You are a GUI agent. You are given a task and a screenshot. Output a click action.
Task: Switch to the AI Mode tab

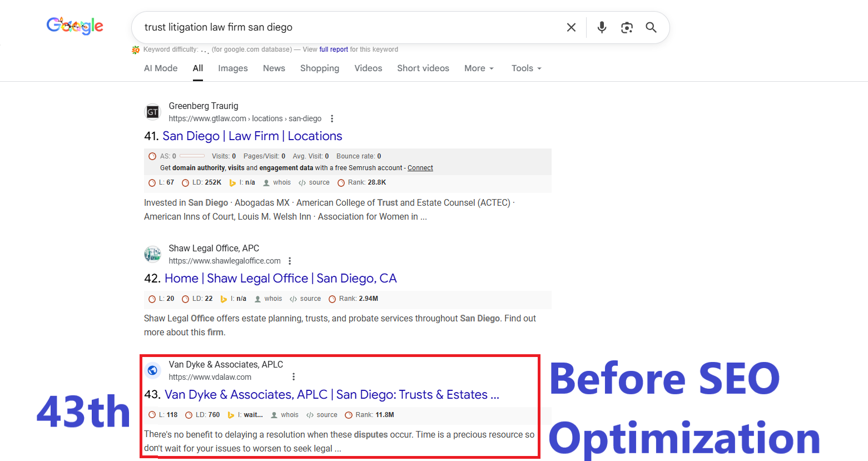point(161,68)
